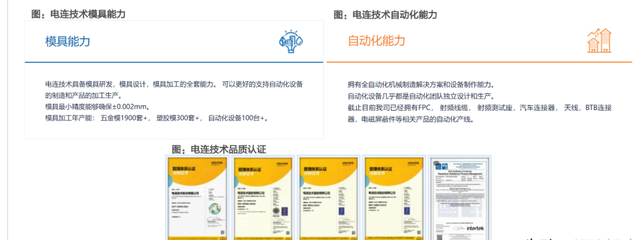Click the mold precision ±0.002mm text line
644x240 pixels.
coord(98,107)
